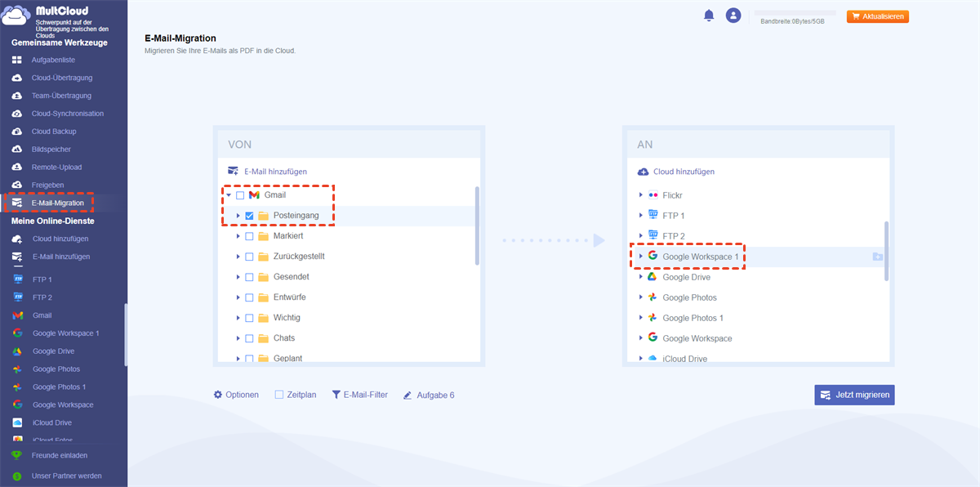980x487 pixels.
Task: Expand Google Drive in AN list
Action: [x=640, y=277]
